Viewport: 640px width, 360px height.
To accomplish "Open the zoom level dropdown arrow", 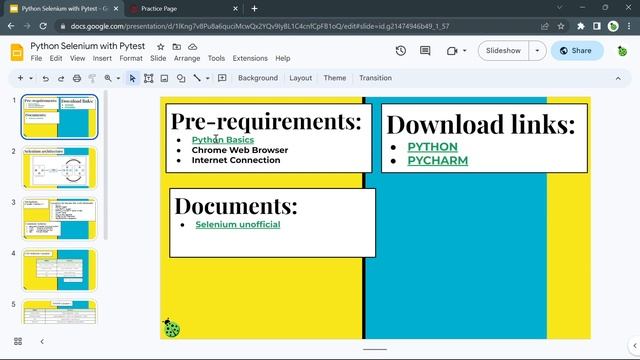I will [x=118, y=78].
